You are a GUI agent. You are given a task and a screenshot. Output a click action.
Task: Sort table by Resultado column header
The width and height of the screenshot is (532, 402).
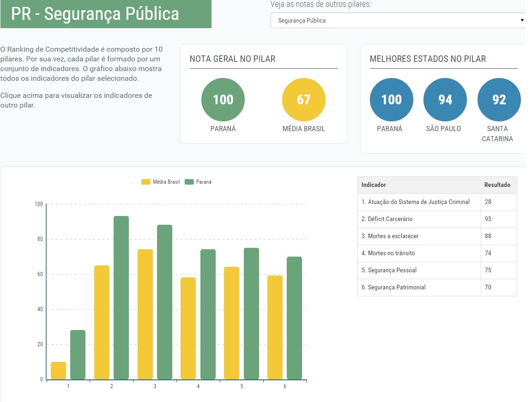pyautogui.click(x=497, y=185)
